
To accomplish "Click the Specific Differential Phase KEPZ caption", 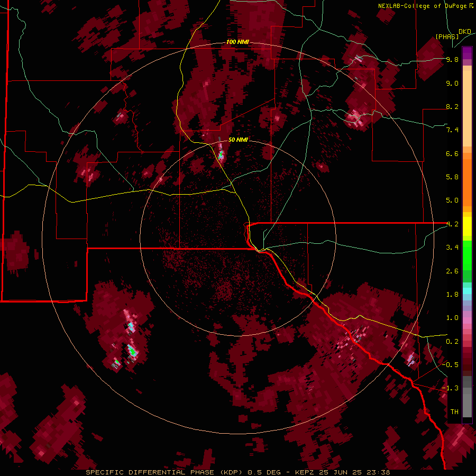I will [237, 472].
